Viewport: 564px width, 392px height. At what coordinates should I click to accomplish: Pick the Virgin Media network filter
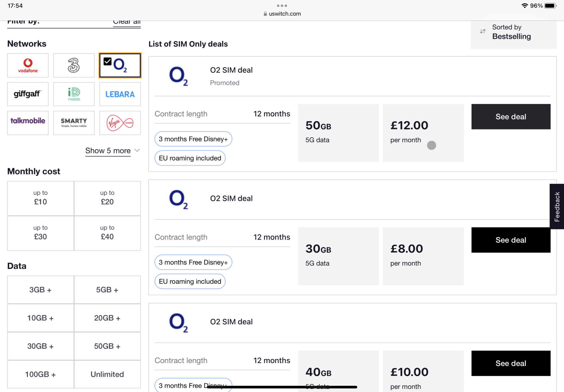[x=120, y=123]
